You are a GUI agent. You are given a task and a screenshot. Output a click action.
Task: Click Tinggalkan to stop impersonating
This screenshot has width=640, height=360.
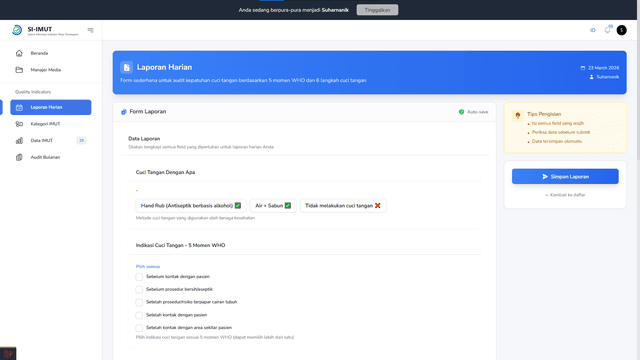point(377,10)
